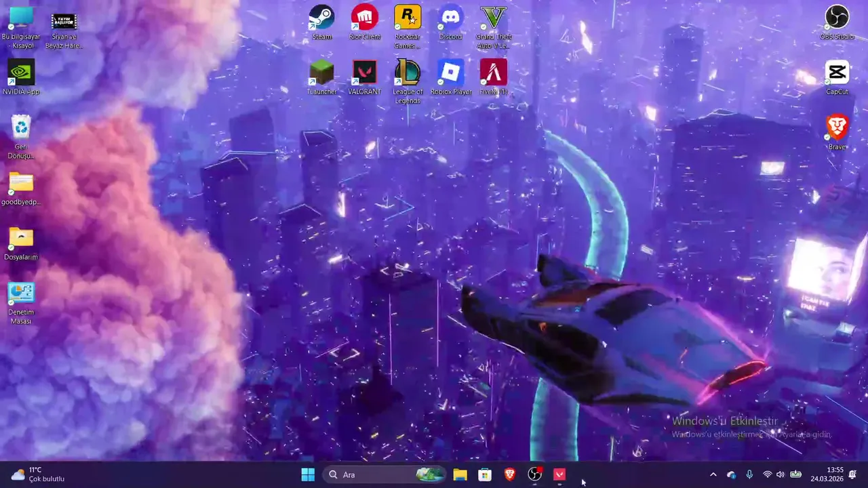Open the Steam desktop shortcut
Screen dimensions: 868x488
[321, 22]
